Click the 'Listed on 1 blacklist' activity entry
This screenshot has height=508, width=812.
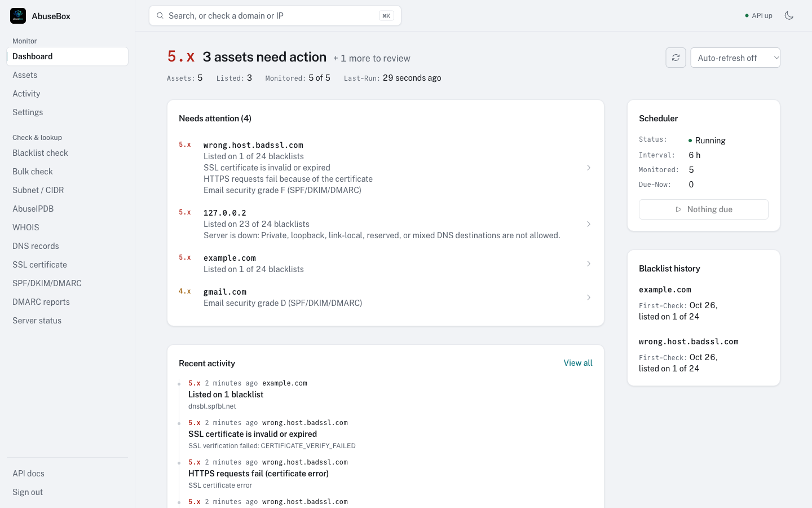tap(226, 395)
